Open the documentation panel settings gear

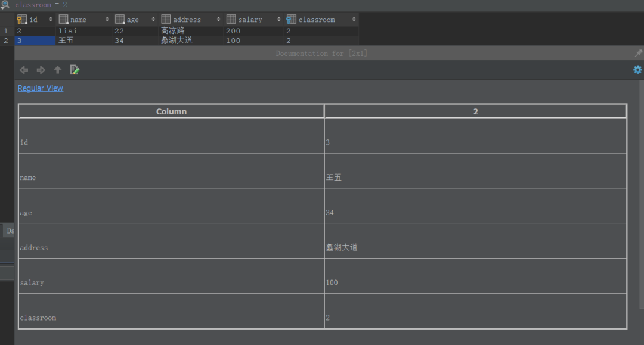coord(637,69)
